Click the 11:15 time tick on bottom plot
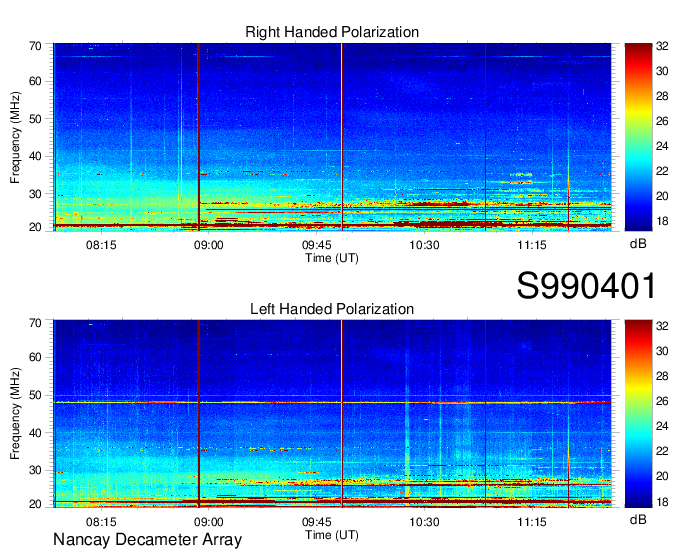The width and height of the screenshot is (680, 552). (532, 522)
